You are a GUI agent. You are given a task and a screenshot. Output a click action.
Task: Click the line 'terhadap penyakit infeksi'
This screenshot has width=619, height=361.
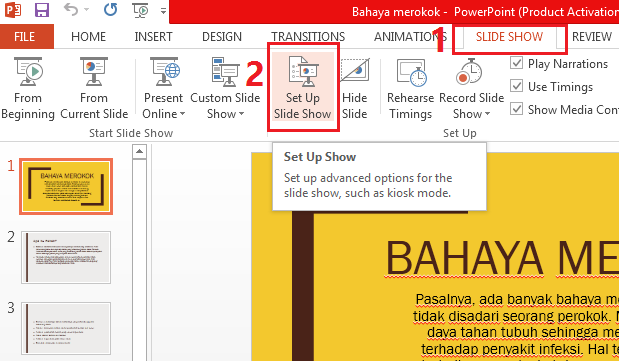pos(520,349)
